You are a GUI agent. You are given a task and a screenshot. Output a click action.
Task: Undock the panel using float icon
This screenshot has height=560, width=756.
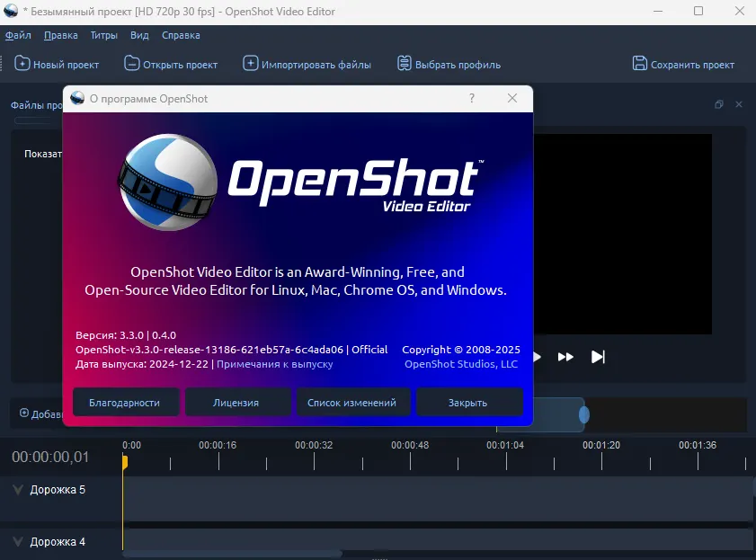pos(719,105)
